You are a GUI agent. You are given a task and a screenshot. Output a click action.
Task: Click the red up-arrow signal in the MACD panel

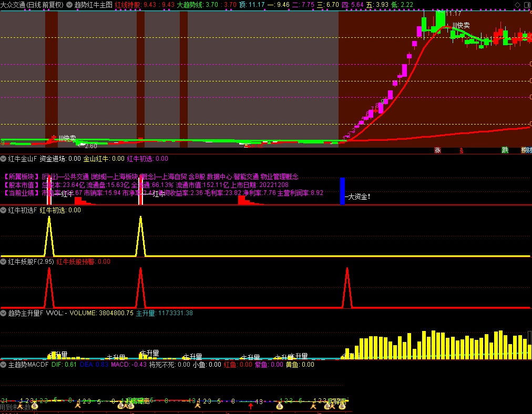click(251, 406)
